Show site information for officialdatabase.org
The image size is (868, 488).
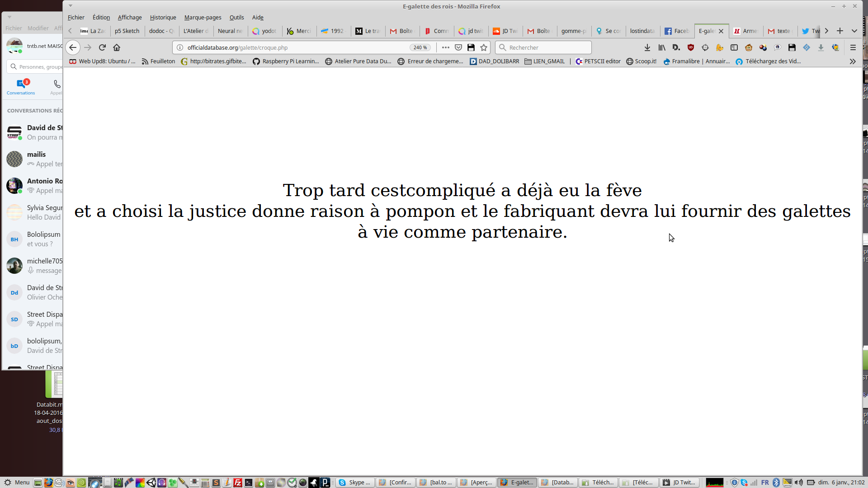tap(179, 47)
